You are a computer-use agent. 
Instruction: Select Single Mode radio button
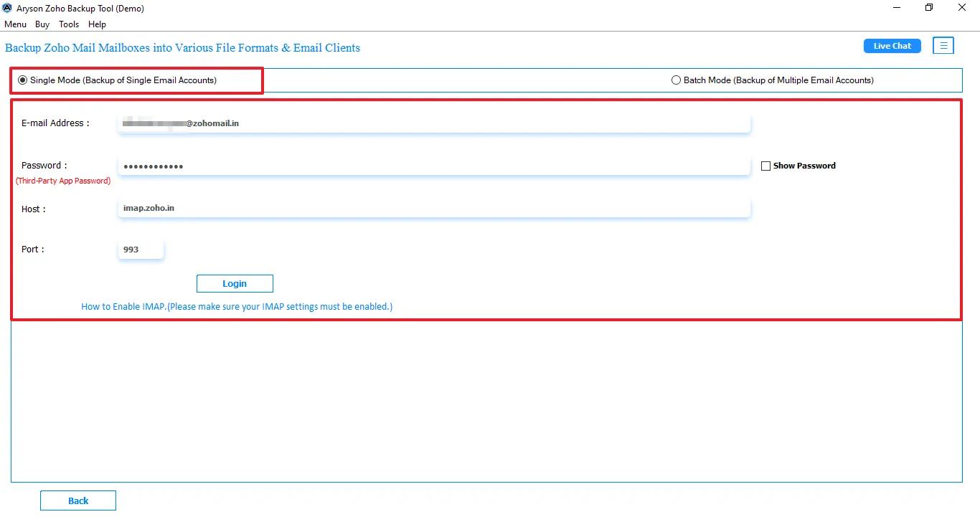22,80
